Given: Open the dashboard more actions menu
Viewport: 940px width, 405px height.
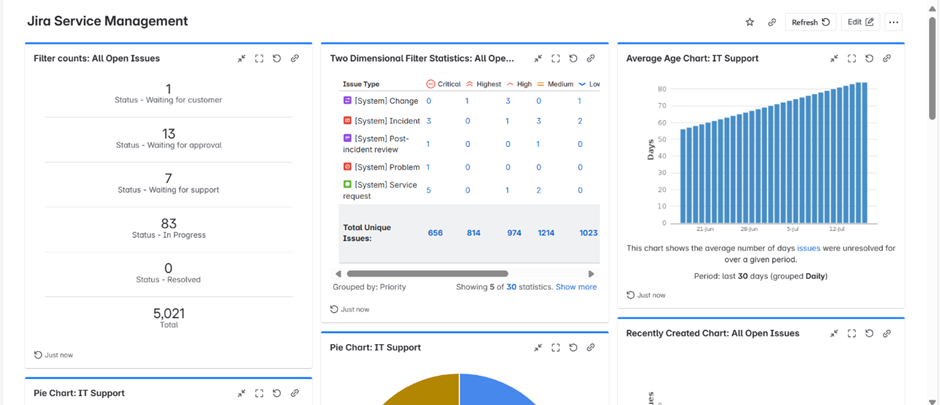Looking at the screenshot, I should coord(893,22).
